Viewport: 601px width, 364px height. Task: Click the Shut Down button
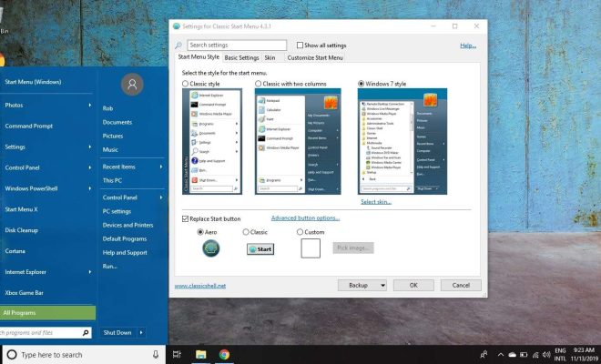[x=117, y=332]
